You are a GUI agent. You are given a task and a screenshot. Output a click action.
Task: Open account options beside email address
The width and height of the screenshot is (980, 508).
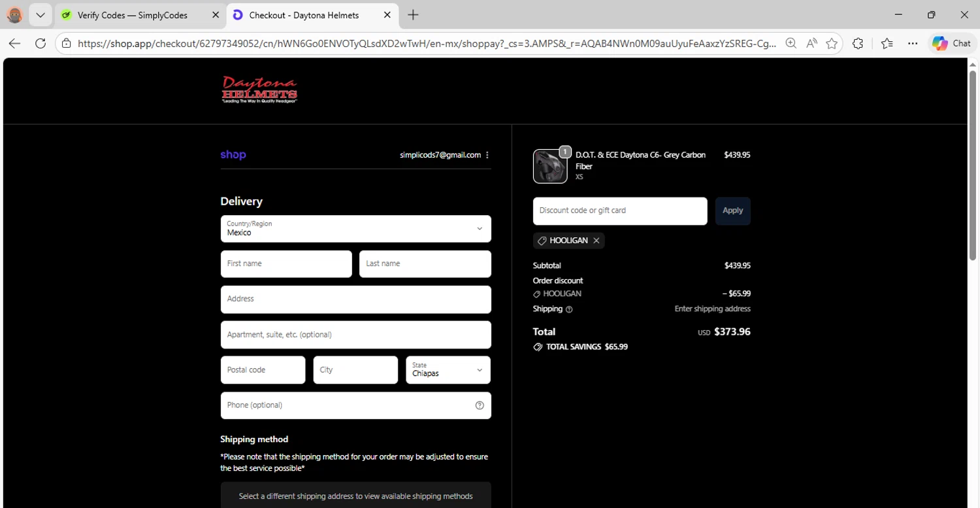[487, 155]
